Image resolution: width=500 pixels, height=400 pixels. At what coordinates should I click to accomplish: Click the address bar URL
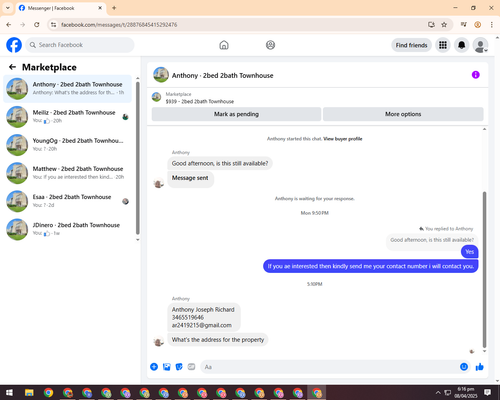(x=119, y=25)
